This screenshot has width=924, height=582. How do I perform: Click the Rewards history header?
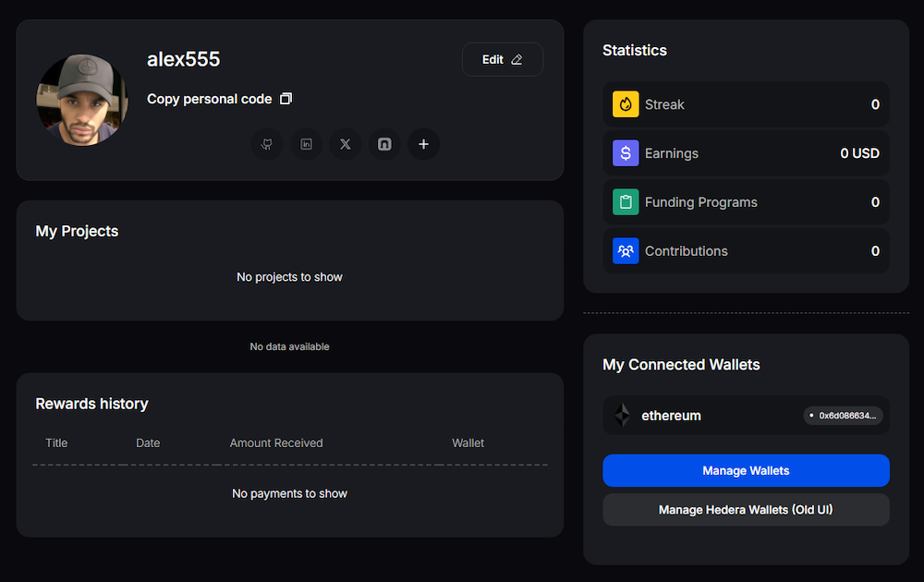(91, 404)
